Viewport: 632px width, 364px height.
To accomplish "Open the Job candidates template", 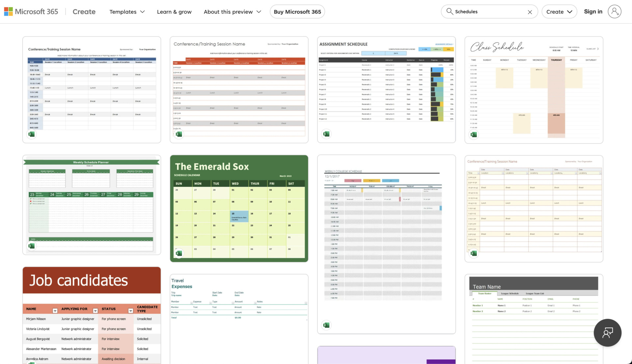I will [x=92, y=315].
